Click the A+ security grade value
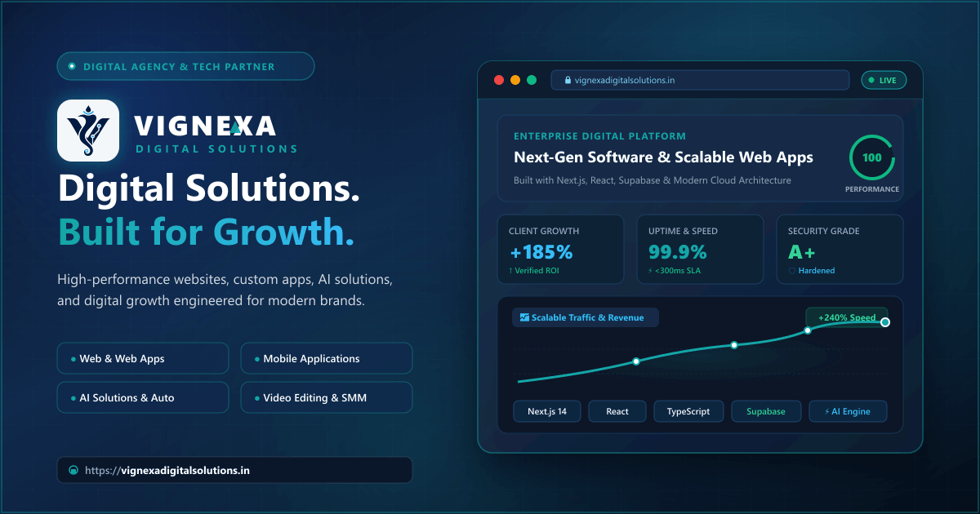 pos(802,252)
